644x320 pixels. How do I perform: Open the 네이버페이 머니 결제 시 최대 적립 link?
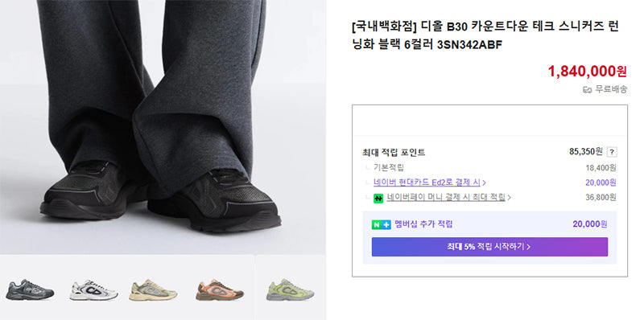(x=446, y=197)
